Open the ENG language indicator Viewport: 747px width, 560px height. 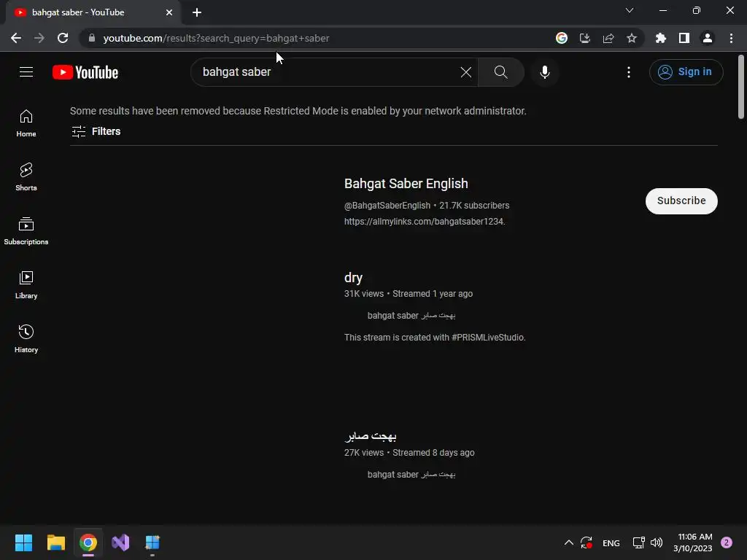(611, 542)
